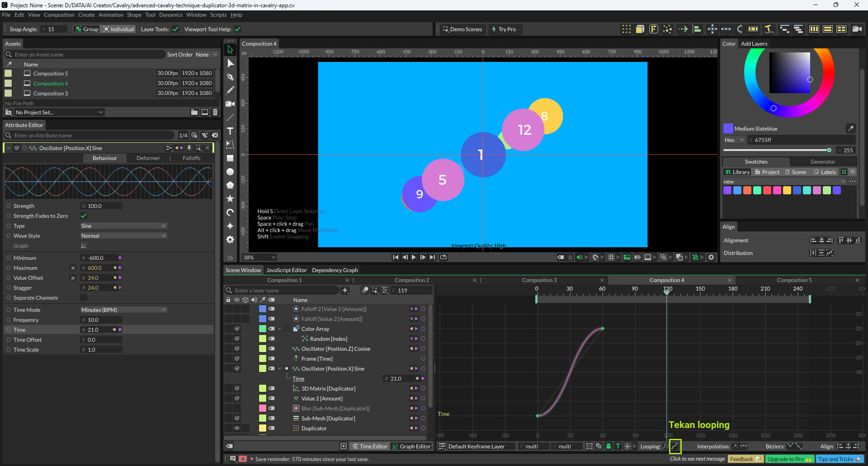Screen dimensions: 868x466
Task: Click the Play button in the viewport
Action: [414, 257]
